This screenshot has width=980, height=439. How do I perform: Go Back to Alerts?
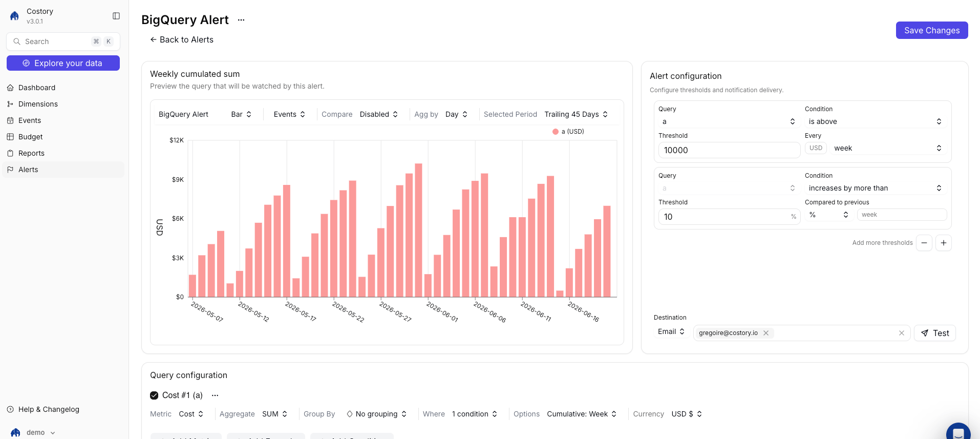(x=181, y=39)
